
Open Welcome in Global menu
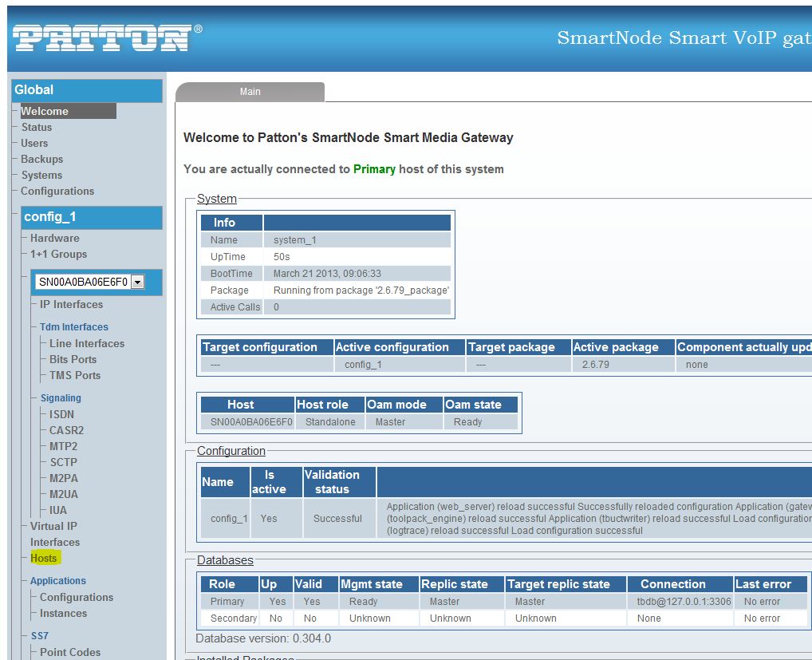(68, 111)
